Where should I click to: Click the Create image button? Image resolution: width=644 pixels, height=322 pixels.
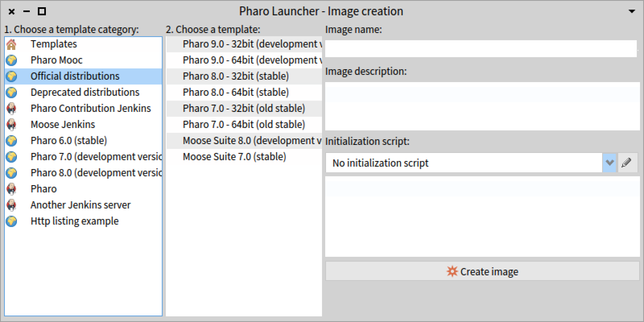point(482,271)
